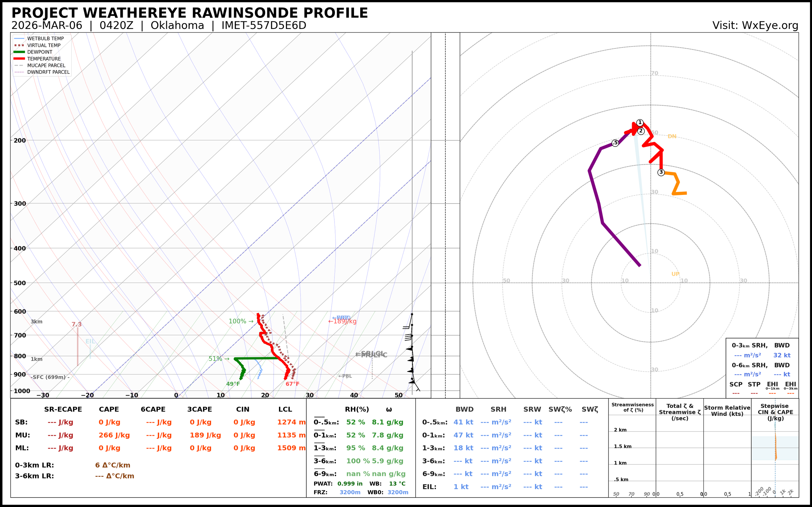Image resolution: width=812 pixels, height=507 pixels.
Task: Click the orange UP storm motion label
Action: point(675,274)
